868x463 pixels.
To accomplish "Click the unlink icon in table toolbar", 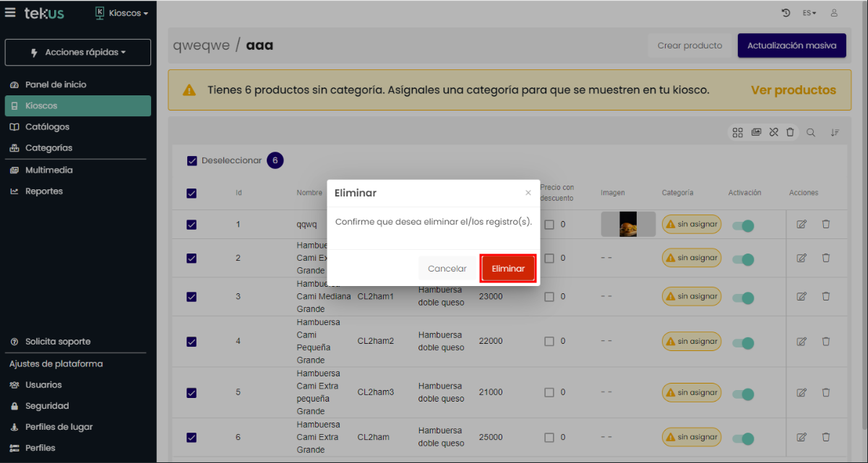I will [773, 132].
